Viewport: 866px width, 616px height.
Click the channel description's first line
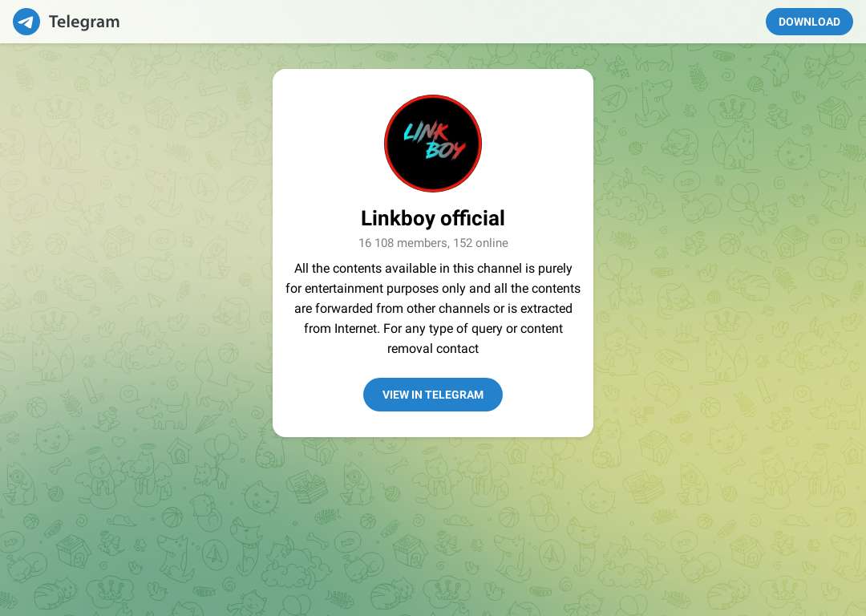433,269
